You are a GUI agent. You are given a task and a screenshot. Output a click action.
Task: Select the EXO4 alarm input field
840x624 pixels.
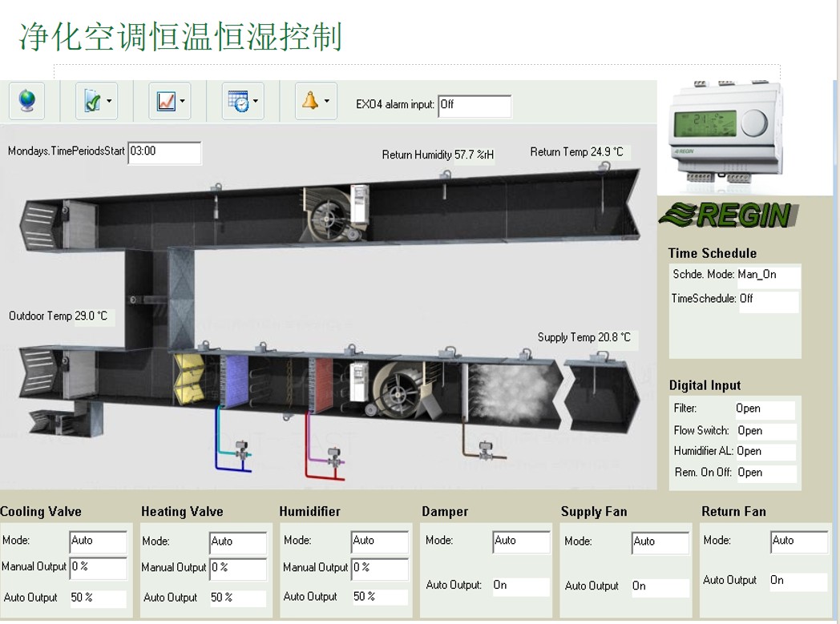(474, 106)
